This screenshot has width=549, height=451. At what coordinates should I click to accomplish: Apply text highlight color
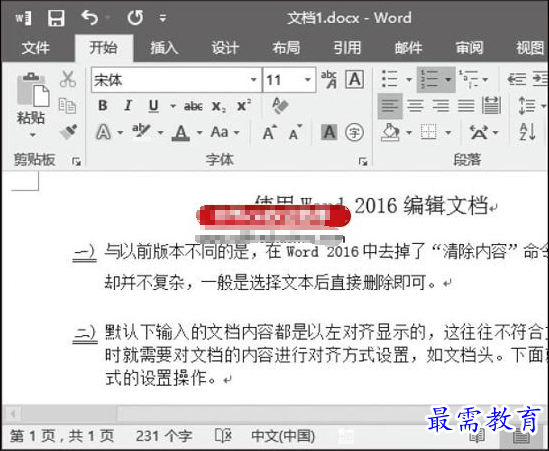141,132
